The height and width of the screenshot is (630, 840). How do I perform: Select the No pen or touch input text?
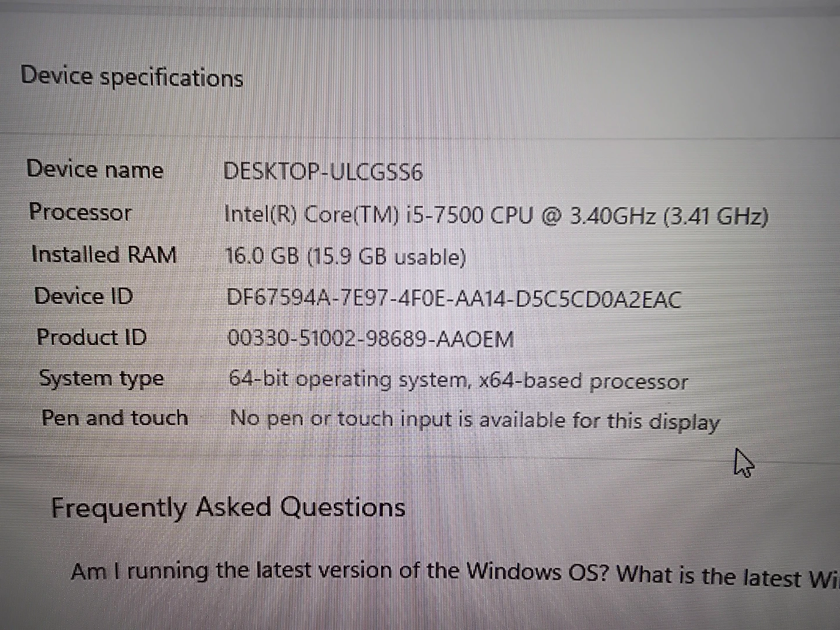tap(475, 420)
